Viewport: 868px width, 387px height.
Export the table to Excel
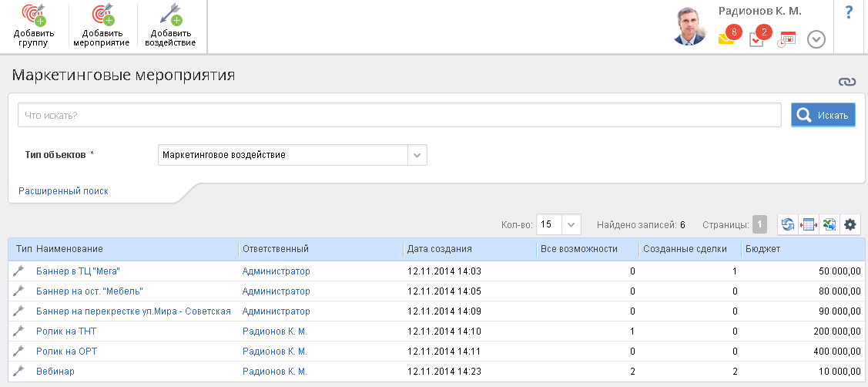click(829, 224)
